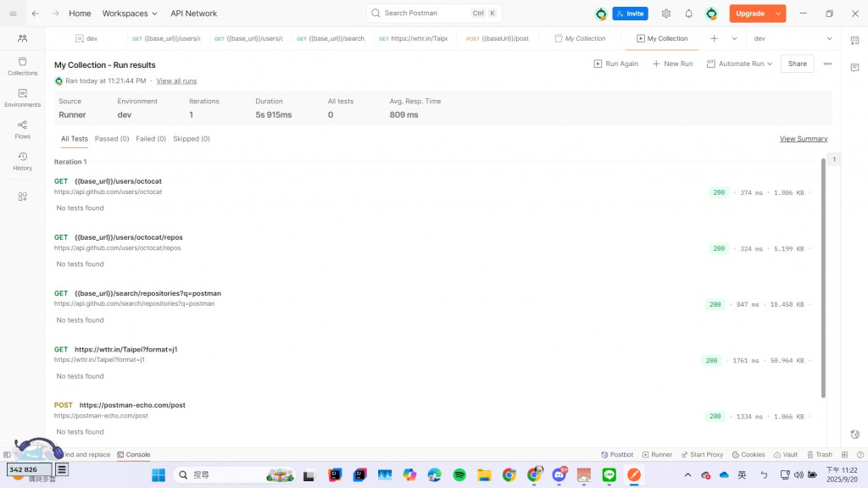The width and height of the screenshot is (868, 488).
Task: Open the Runner from the status bar
Action: pyautogui.click(x=657, y=454)
